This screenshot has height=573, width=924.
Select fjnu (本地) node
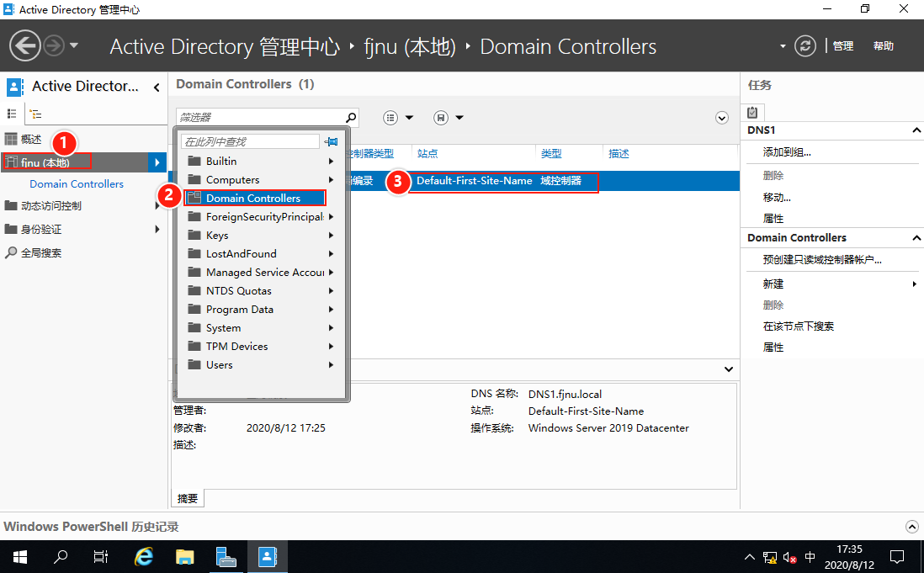click(x=47, y=162)
